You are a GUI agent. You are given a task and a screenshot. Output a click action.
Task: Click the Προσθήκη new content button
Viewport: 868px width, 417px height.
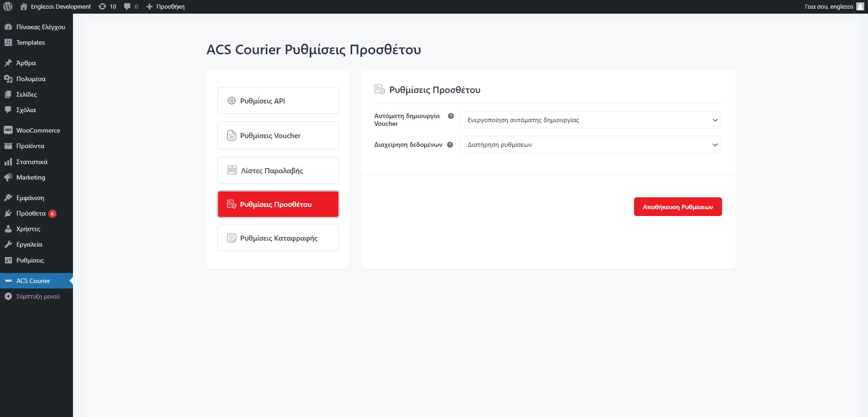pos(165,6)
